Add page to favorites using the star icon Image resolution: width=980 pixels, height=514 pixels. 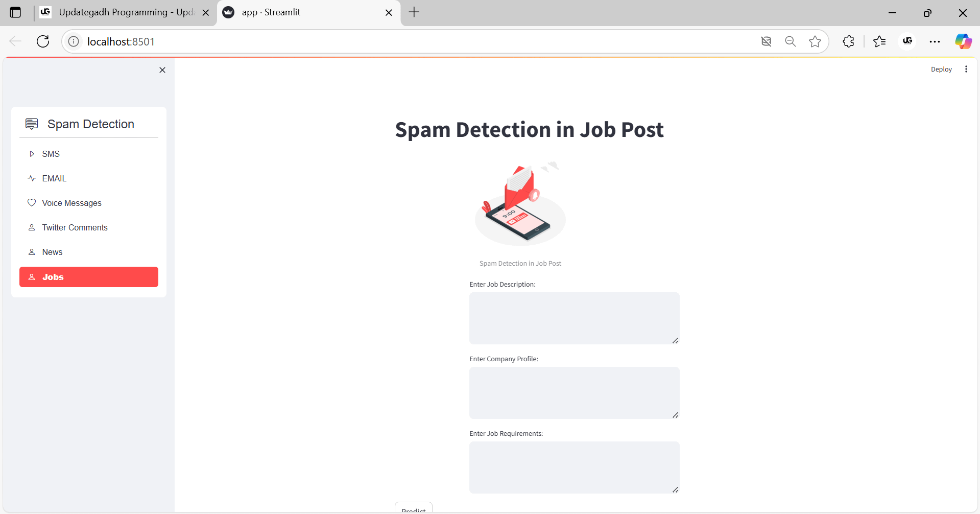815,41
